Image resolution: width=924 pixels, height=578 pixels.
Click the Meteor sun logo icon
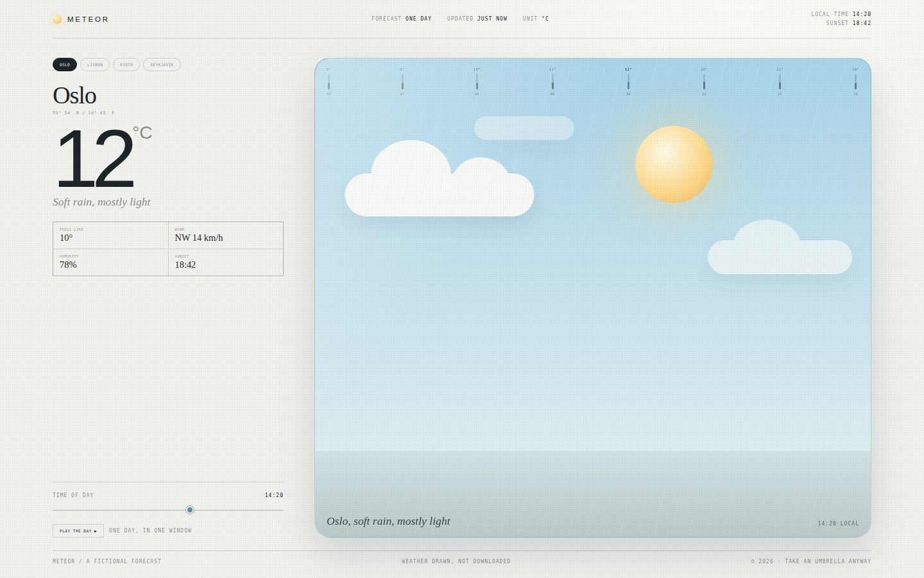click(x=57, y=19)
